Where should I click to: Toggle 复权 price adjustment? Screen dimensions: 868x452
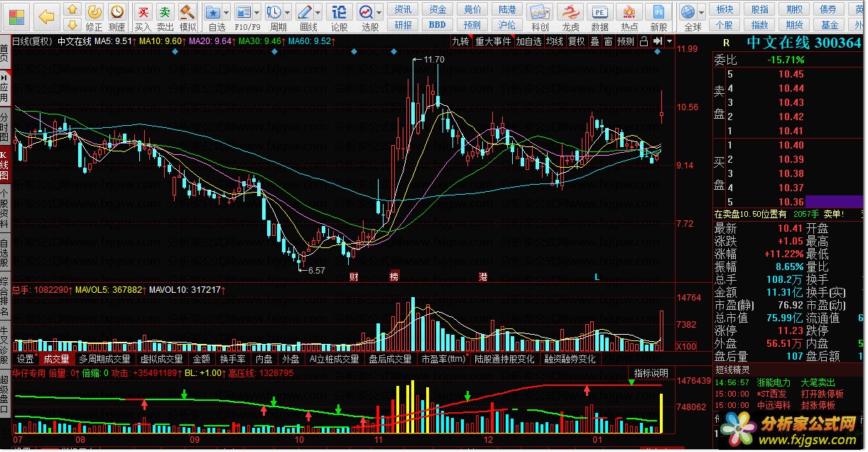click(576, 41)
